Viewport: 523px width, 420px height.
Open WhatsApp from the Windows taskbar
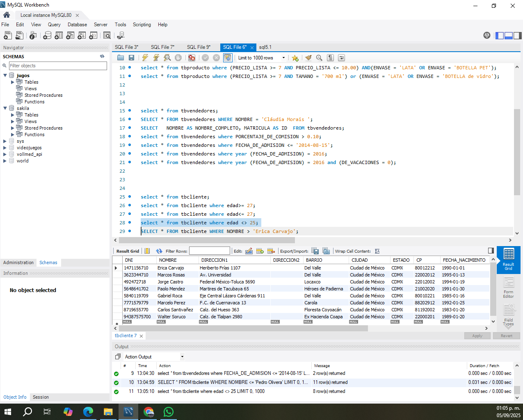(x=168, y=412)
